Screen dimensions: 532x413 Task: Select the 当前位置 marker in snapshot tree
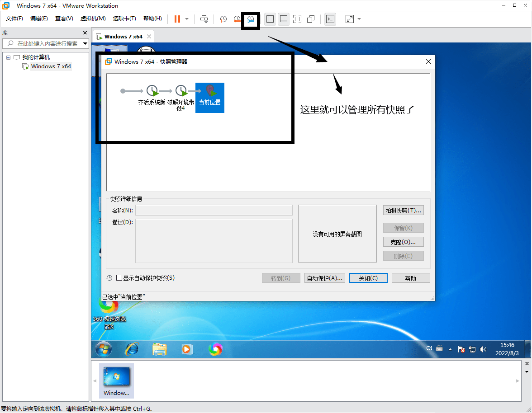pyautogui.click(x=210, y=98)
